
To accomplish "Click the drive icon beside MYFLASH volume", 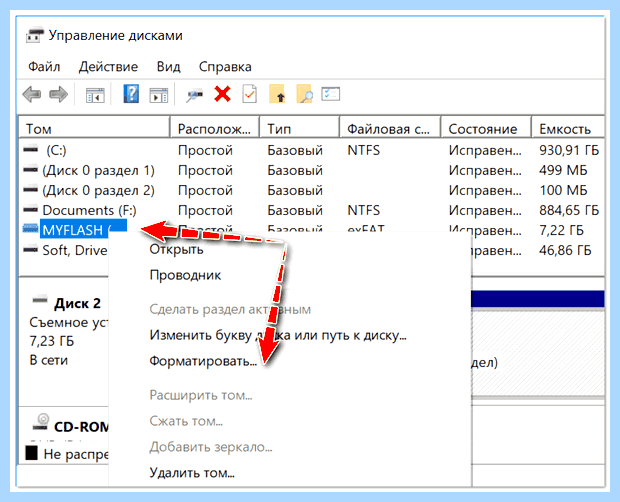I will pos(31,228).
